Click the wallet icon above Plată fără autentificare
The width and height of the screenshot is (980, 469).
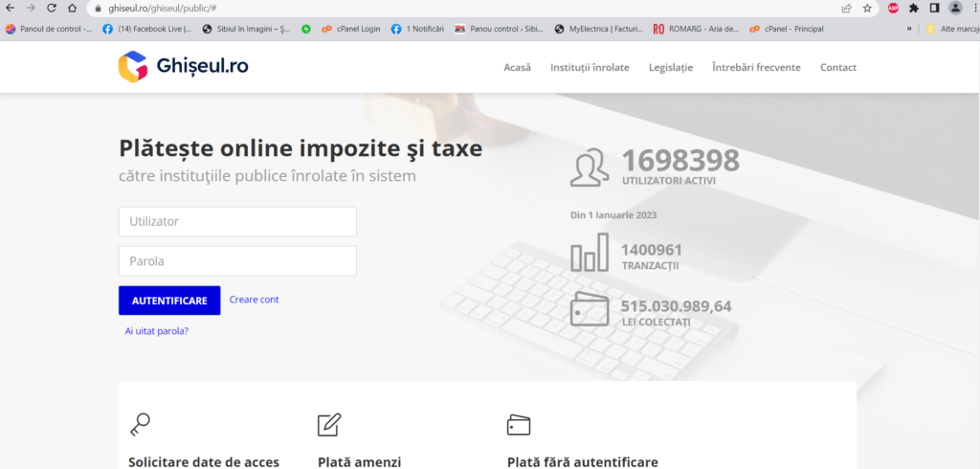tap(518, 425)
